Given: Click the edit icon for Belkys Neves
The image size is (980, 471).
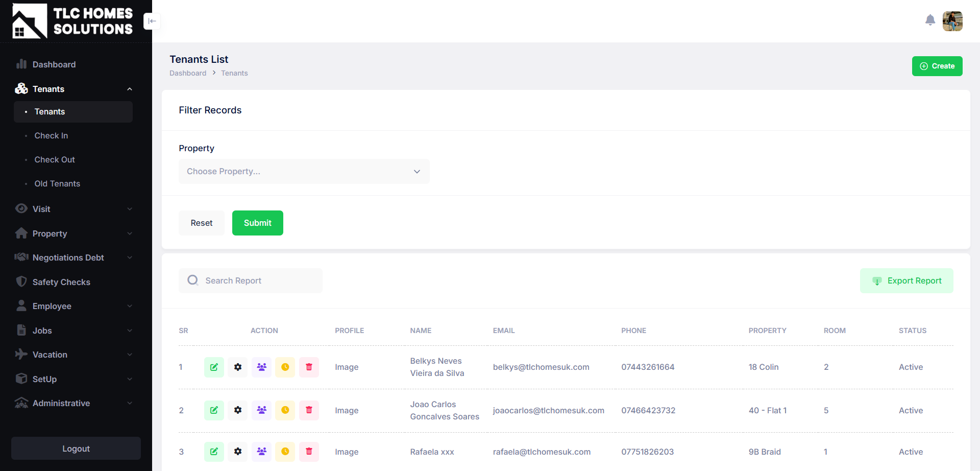Looking at the screenshot, I should tap(214, 367).
